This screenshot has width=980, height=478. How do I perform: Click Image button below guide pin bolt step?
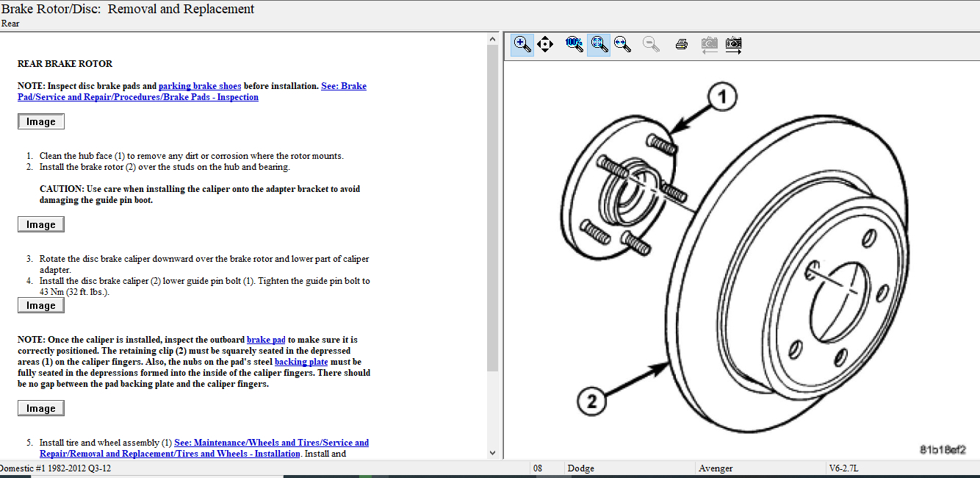tap(41, 305)
